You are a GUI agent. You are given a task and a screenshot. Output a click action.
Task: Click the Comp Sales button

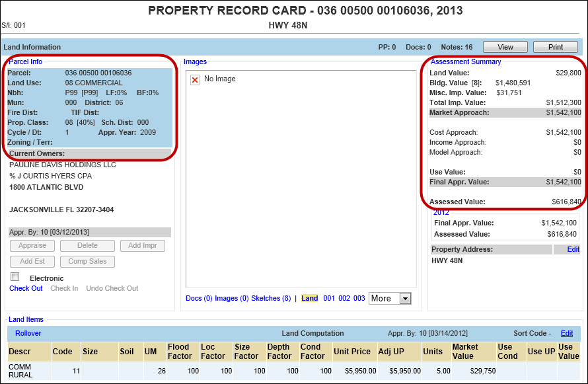[87, 261]
